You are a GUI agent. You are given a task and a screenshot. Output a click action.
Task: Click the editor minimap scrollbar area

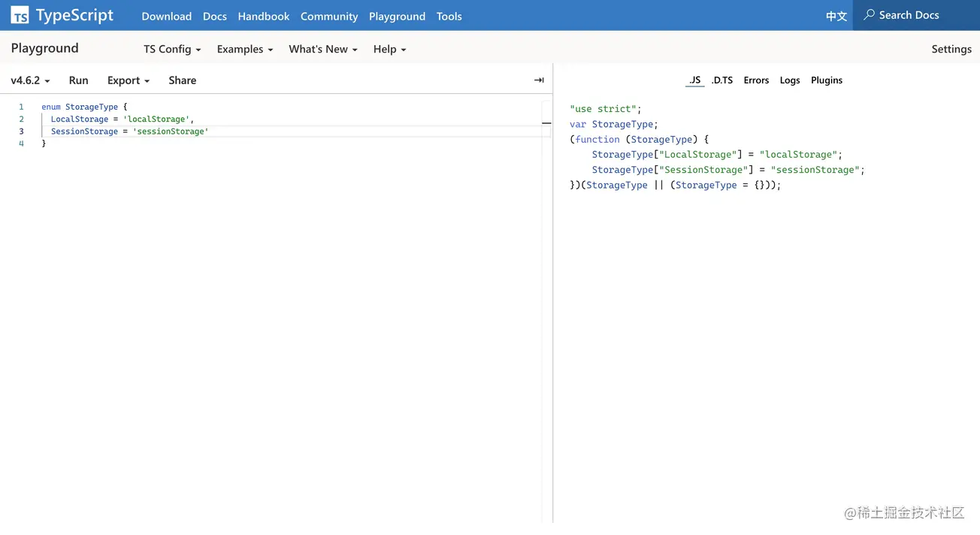point(546,311)
